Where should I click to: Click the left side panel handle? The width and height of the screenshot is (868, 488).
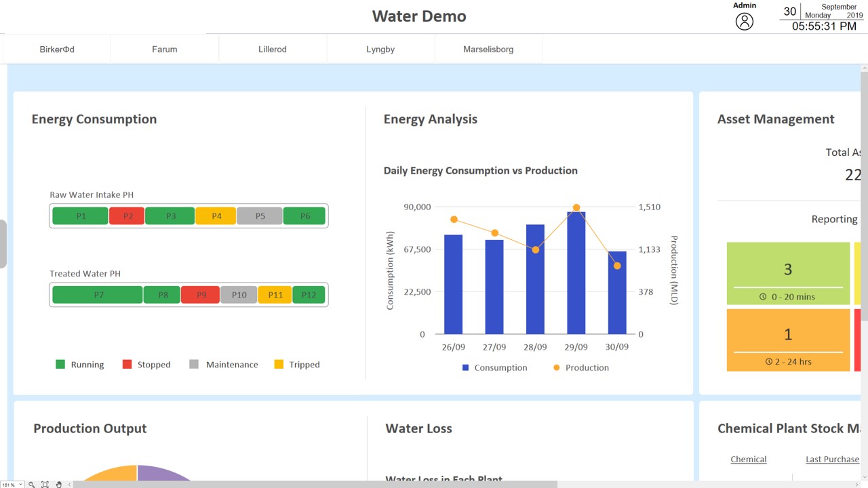pos(3,244)
